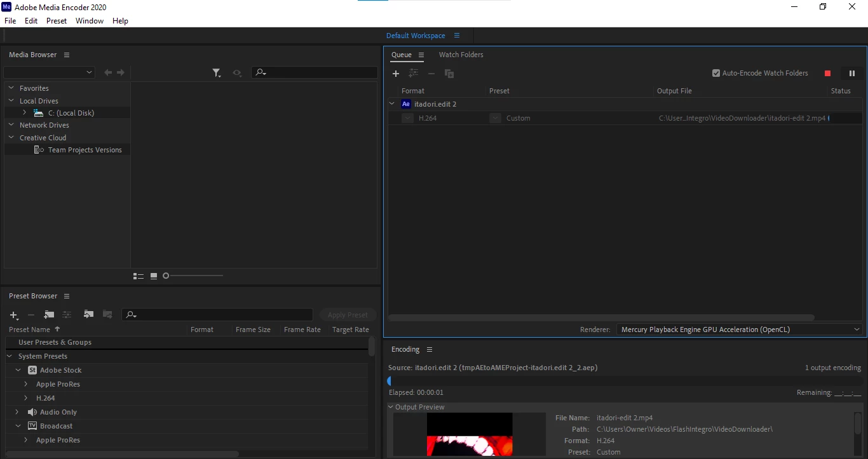Image resolution: width=868 pixels, height=459 pixels.
Task: Open the Media Browser panel menu
Action: 67,55
